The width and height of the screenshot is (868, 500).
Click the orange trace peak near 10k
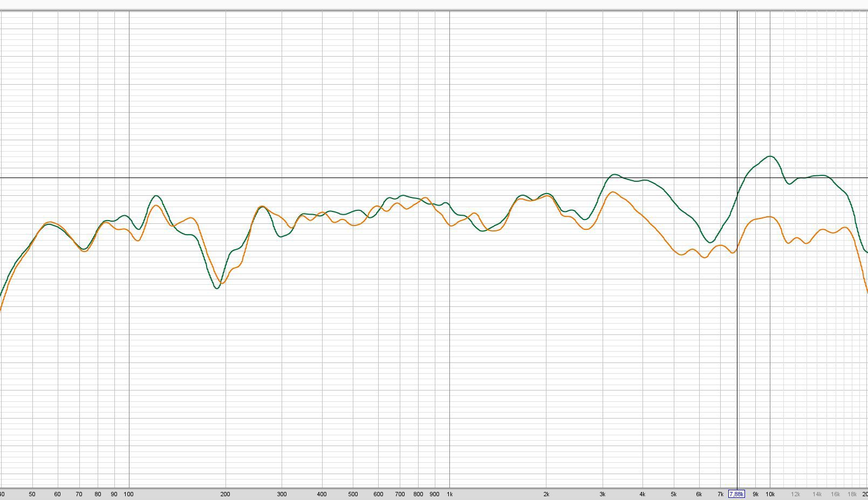tap(770, 217)
